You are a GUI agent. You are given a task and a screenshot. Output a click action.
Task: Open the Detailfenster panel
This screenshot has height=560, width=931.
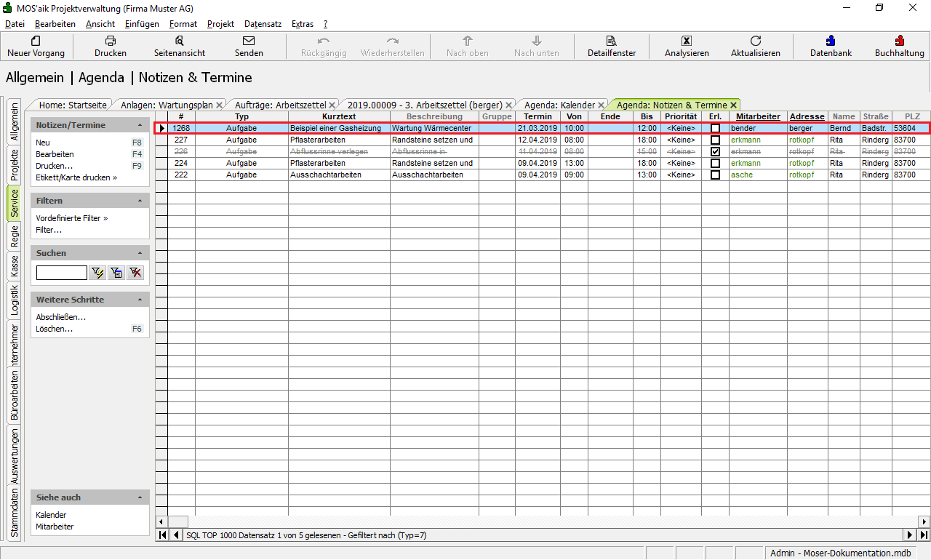coord(611,41)
